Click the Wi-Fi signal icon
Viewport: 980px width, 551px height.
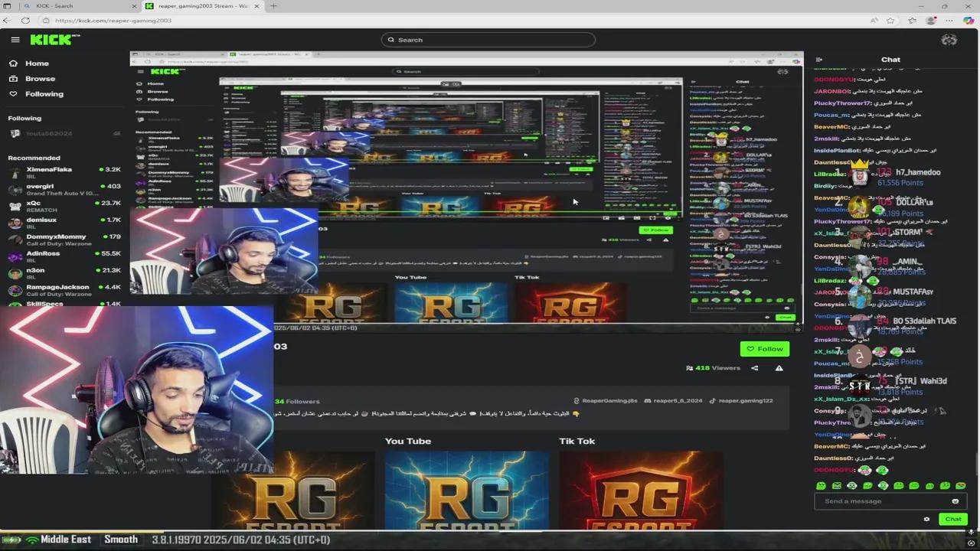click(x=32, y=540)
